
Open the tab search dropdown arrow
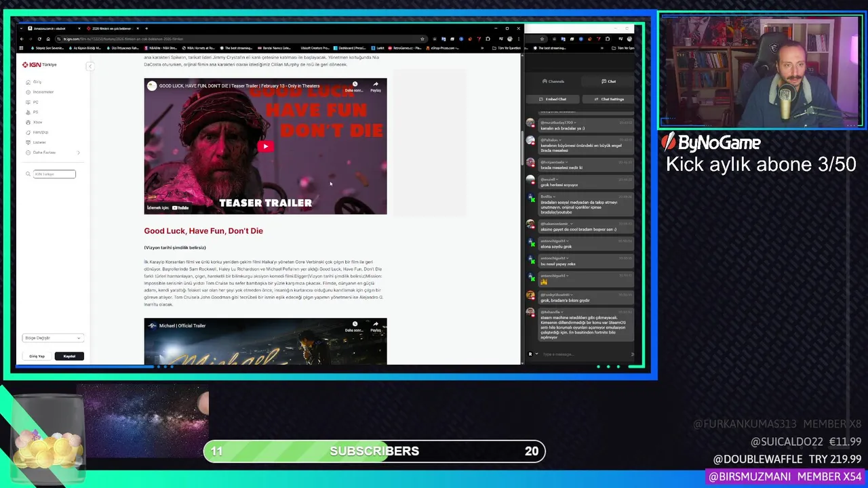tap(21, 28)
